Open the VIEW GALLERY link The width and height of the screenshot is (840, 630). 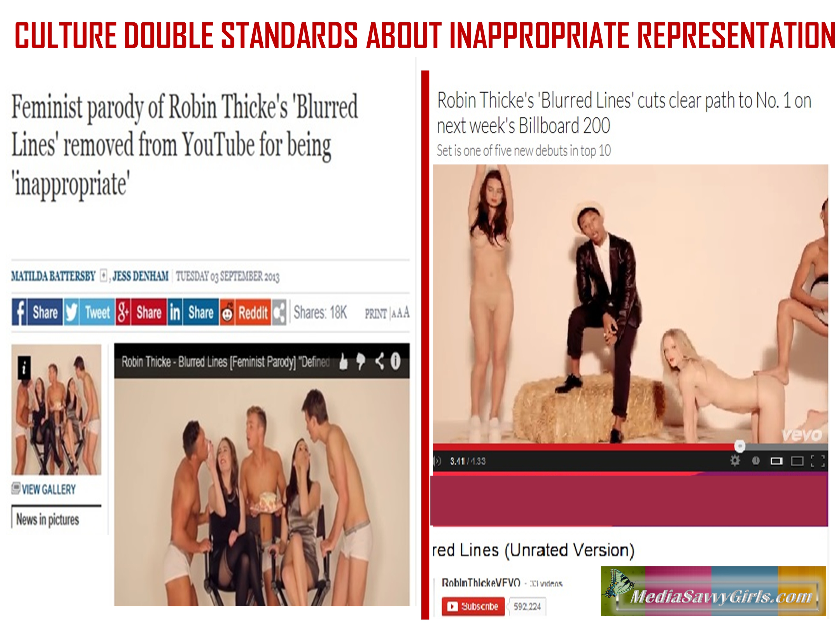[x=44, y=489]
